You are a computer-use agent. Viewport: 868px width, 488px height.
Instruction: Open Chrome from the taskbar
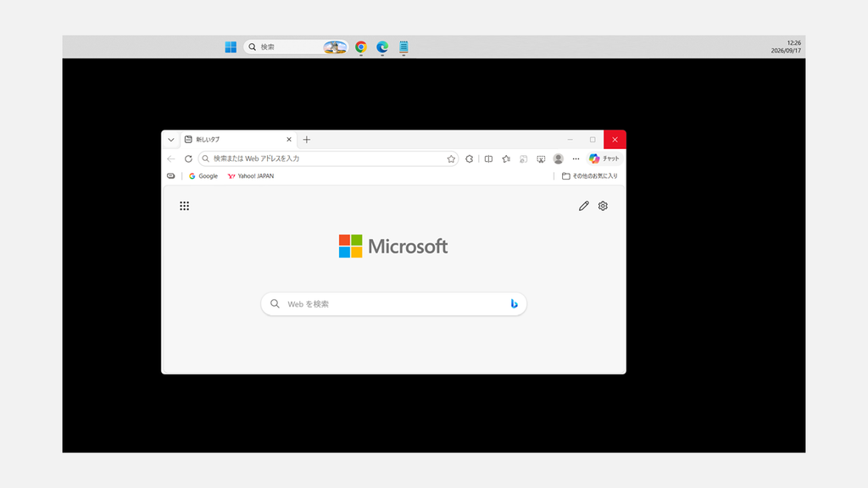click(x=361, y=47)
